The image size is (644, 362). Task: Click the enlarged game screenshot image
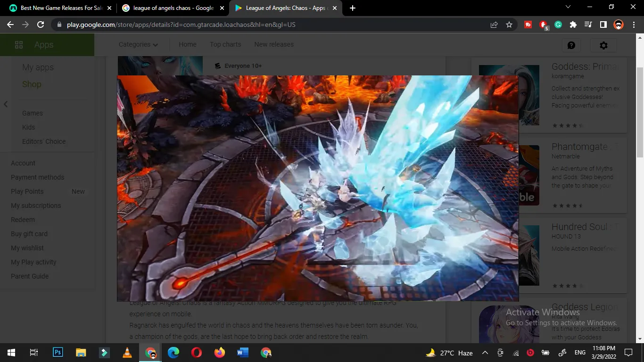pyautogui.click(x=318, y=188)
